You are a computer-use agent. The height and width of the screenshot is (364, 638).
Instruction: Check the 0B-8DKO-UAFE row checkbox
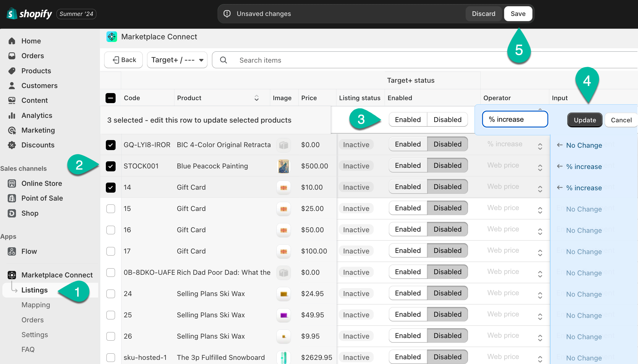click(x=111, y=272)
